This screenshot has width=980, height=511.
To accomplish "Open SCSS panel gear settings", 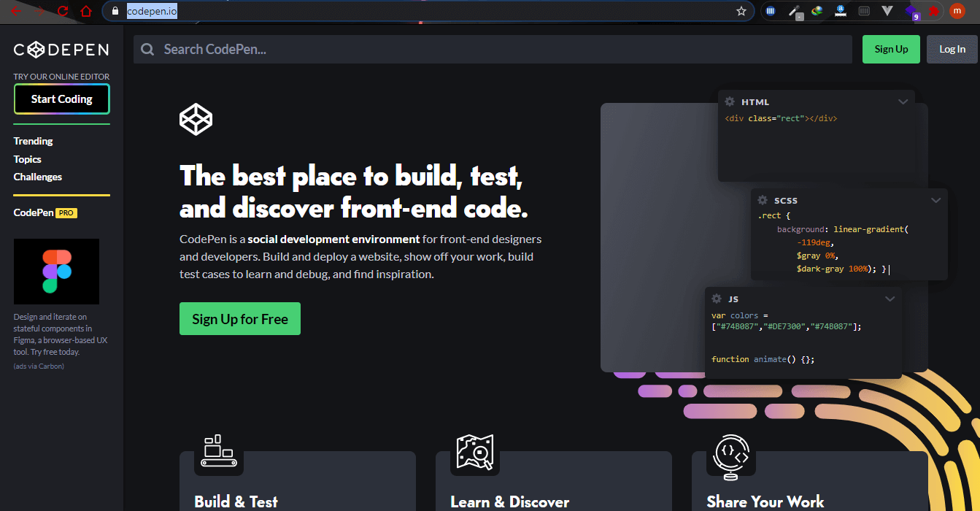I will click(763, 200).
